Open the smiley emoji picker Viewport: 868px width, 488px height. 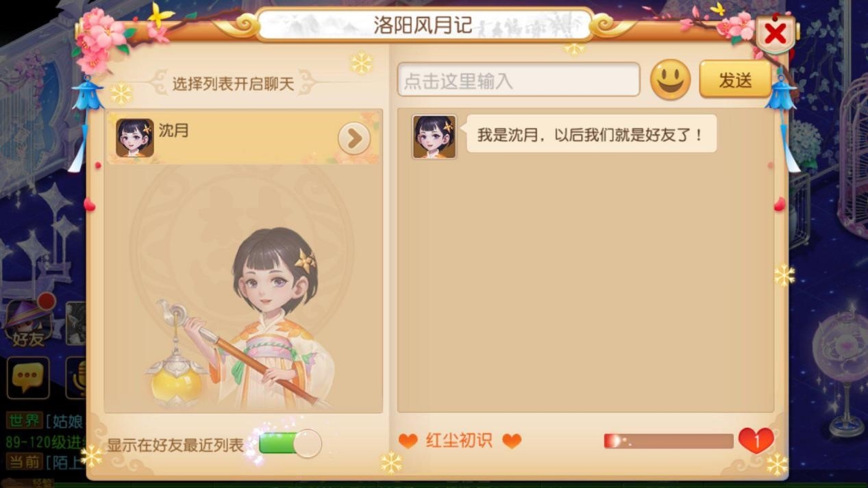(x=670, y=80)
